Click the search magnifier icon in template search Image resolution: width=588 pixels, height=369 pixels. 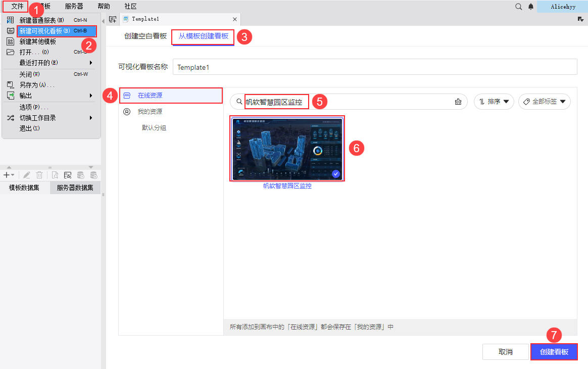click(x=239, y=102)
